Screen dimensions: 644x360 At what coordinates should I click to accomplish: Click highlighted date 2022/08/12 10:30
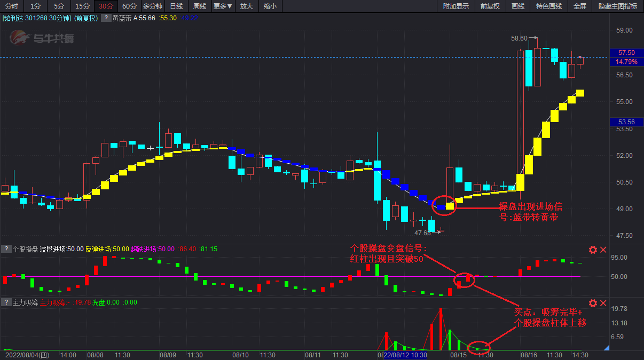point(405,355)
